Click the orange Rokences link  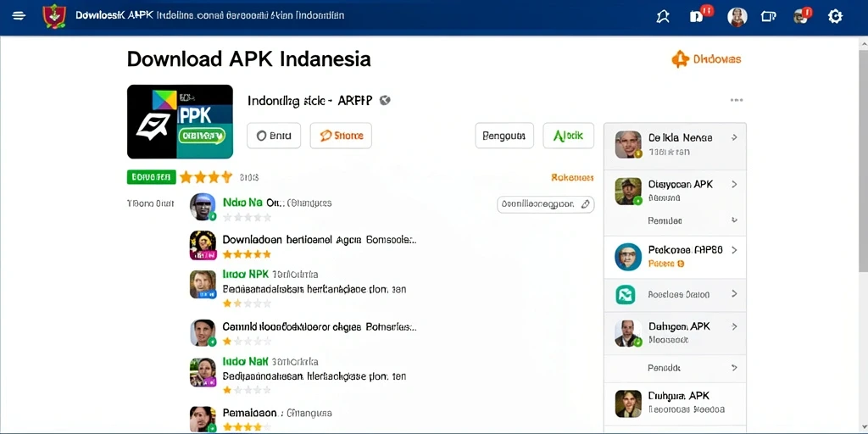[x=572, y=178]
